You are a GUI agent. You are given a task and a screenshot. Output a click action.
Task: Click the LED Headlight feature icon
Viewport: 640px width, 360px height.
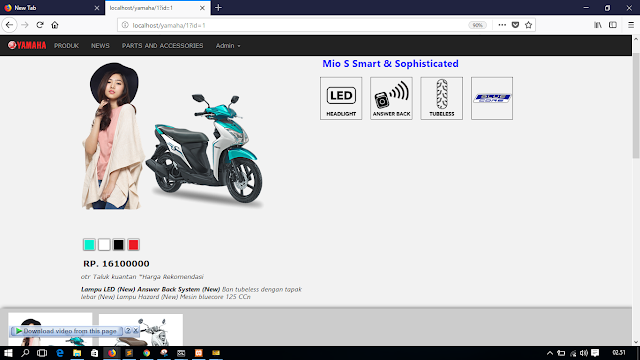tap(341, 98)
